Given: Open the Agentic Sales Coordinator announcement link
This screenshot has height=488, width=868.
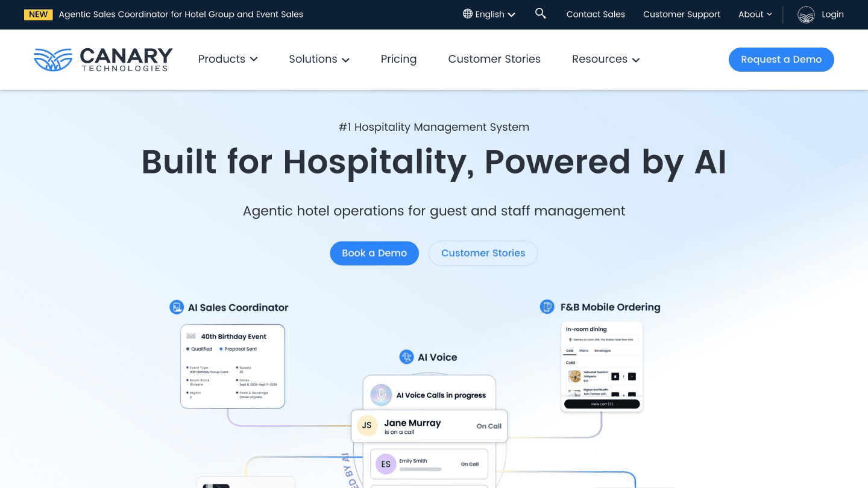Looking at the screenshot, I should pyautogui.click(x=181, y=14).
